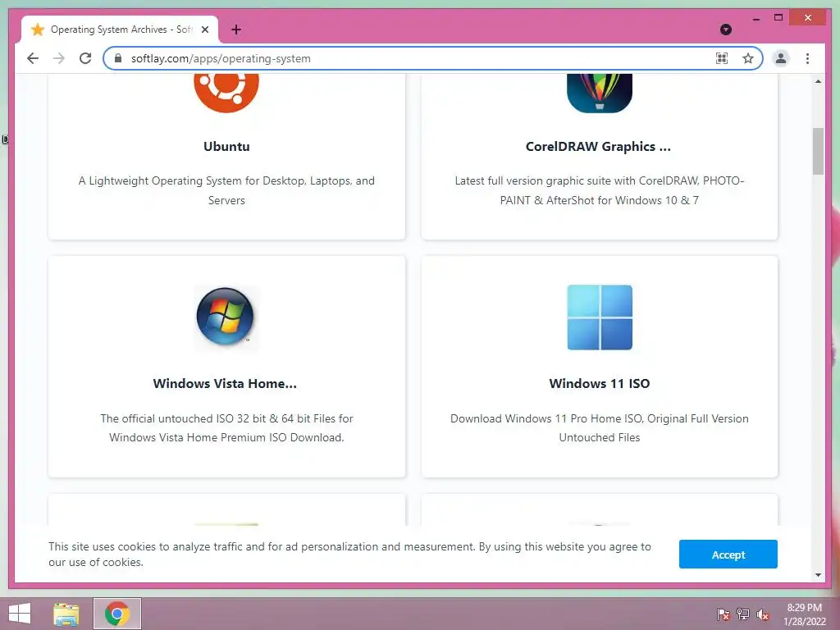The image size is (840, 630).
Task: Click the Chrome taskbar icon
Action: point(117,614)
